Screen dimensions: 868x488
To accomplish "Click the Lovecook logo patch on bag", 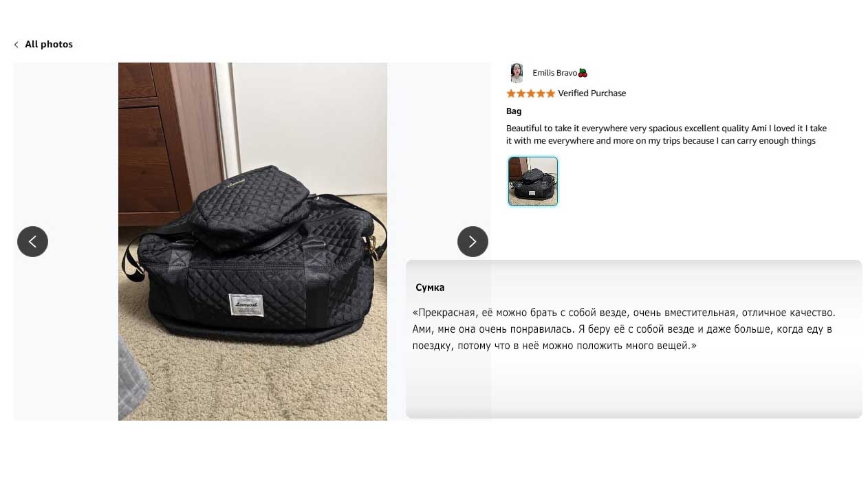I will [246, 304].
